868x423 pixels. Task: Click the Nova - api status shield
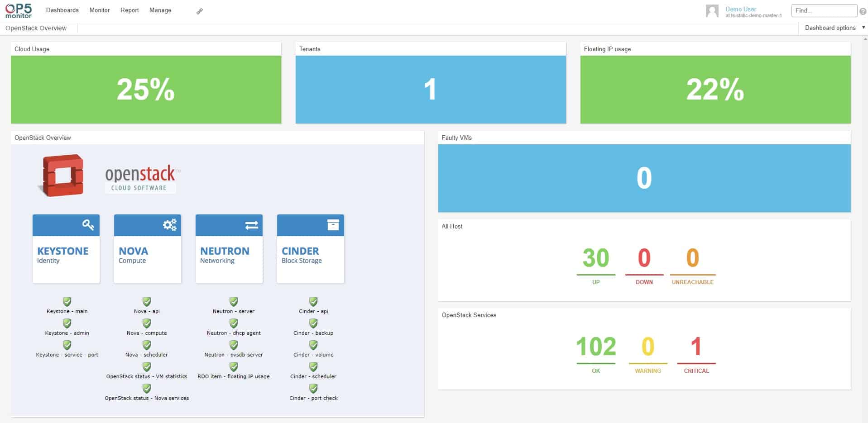tap(147, 301)
